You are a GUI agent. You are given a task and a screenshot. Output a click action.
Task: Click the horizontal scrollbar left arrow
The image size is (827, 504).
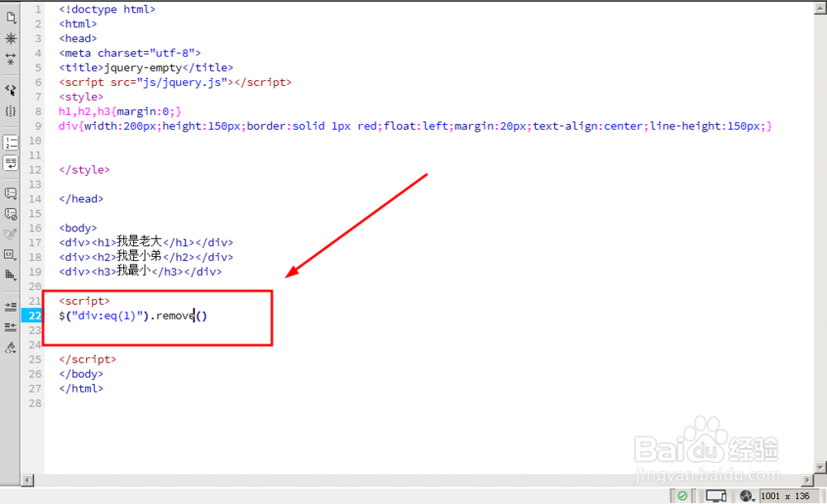pos(27,480)
